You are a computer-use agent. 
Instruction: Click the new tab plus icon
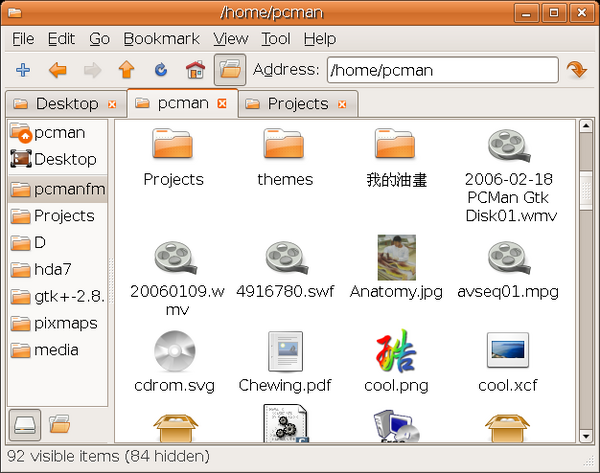coord(23,70)
